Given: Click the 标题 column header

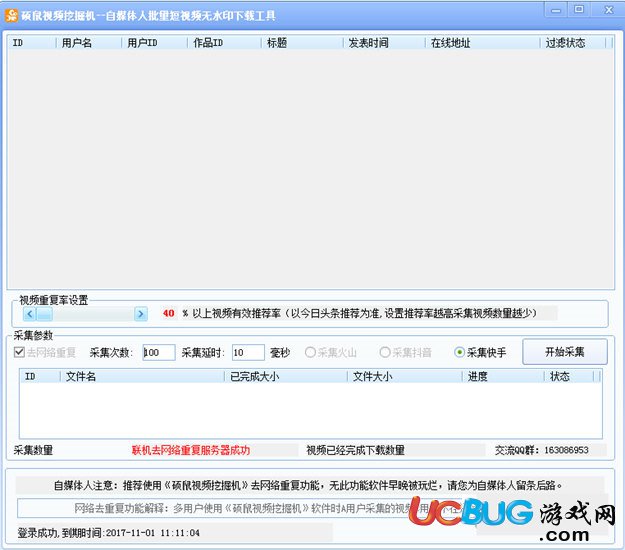Looking at the screenshot, I should click(x=302, y=43).
